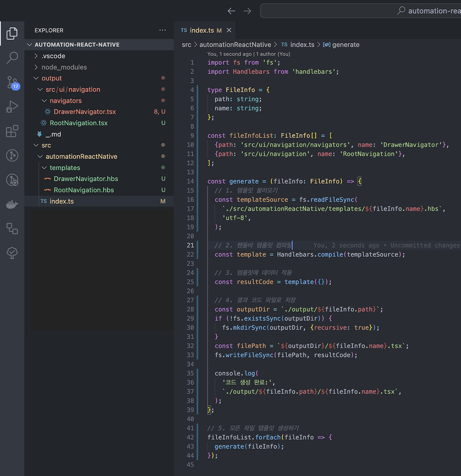Open the Search view in activity bar
Image resolution: width=461 pixels, height=476 pixels.
pos(12,58)
